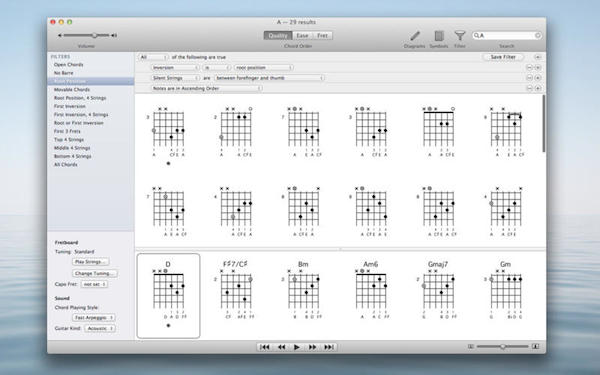
Task: Add a filter rule with the top plus button
Action: click(x=538, y=57)
